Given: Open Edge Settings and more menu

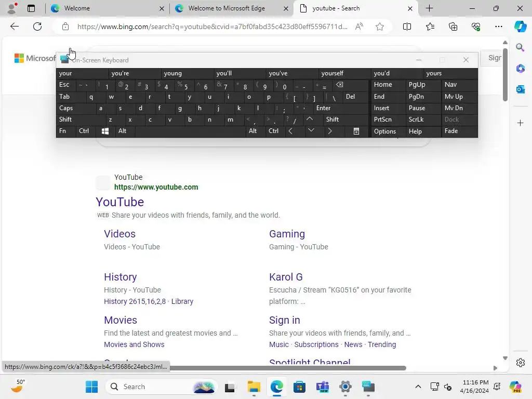Looking at the screenshot, I should point(498,26).
